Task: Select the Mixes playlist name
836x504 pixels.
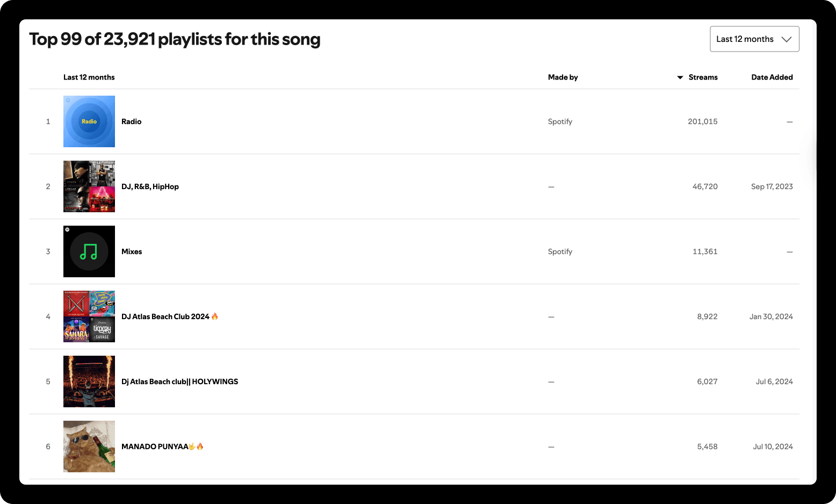Action: click(x=132, y=251)
